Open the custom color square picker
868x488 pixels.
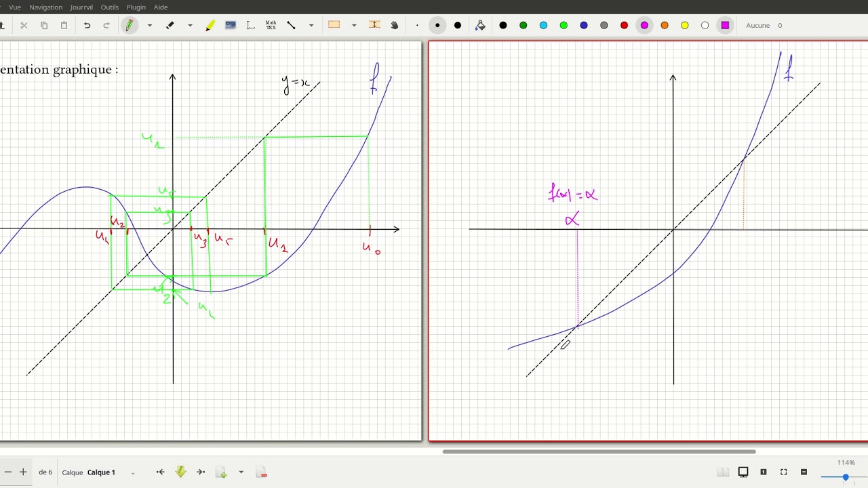[725, 25]
